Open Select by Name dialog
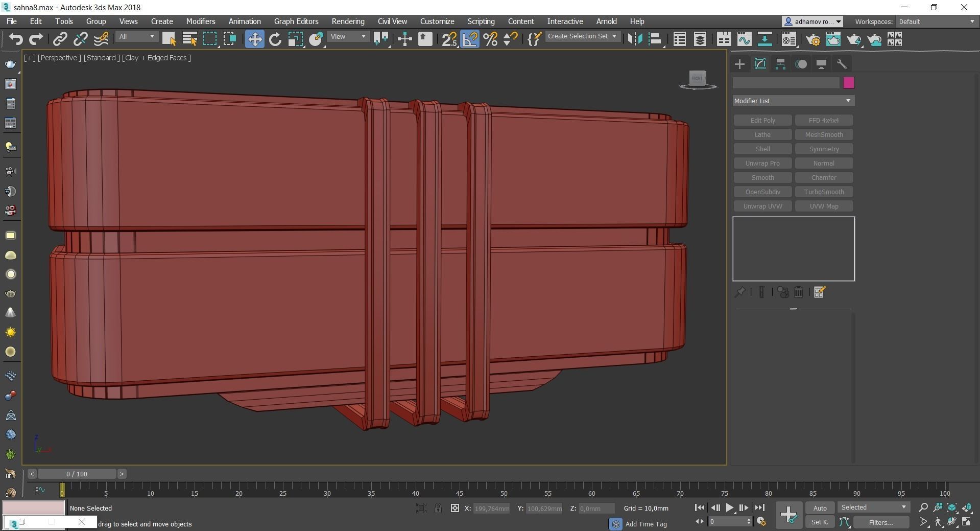980x531 pixels. tap(189, 39)
